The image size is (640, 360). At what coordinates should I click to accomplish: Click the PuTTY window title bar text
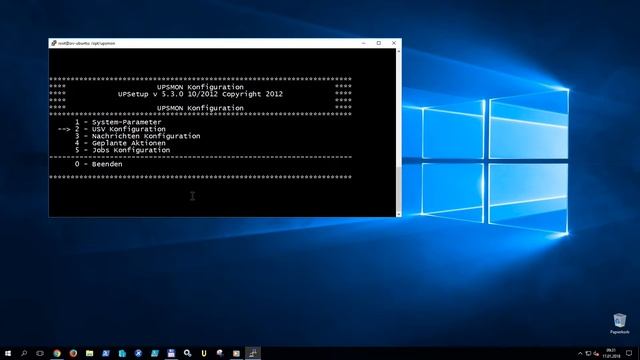pyautogui.click(x=87, y=43)
